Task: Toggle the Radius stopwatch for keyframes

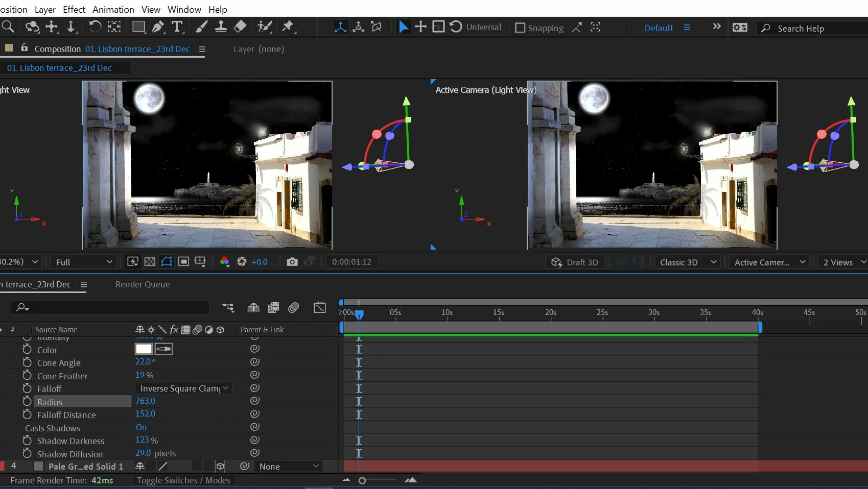Action: [x=27, y=402]
